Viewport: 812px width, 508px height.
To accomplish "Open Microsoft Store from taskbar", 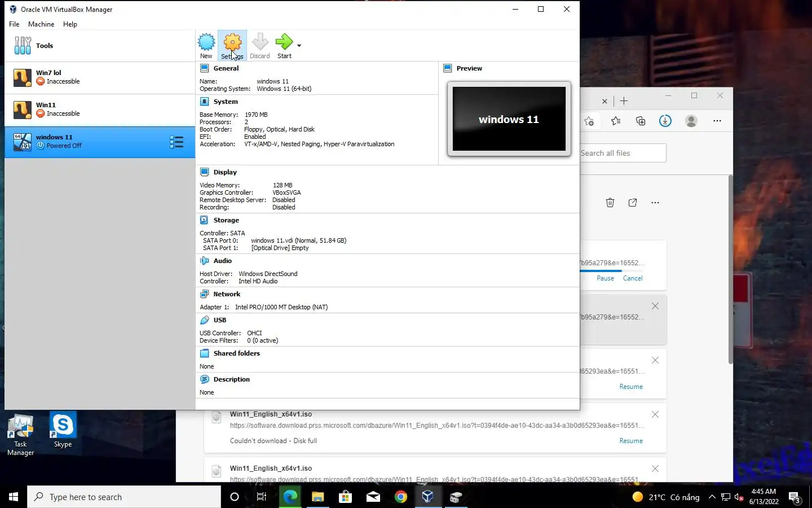I will [x=345, y=497].
